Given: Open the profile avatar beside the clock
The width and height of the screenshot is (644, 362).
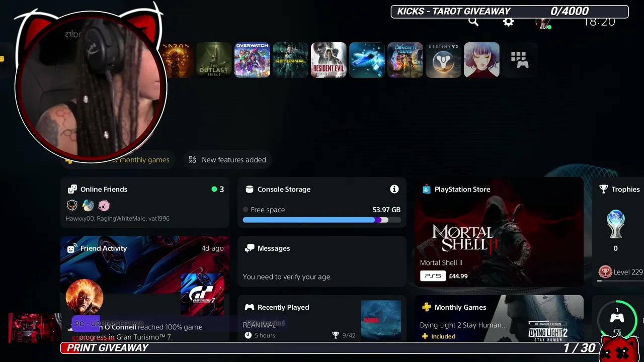Looking at the screenshot, I should click(x=543, y=23).
